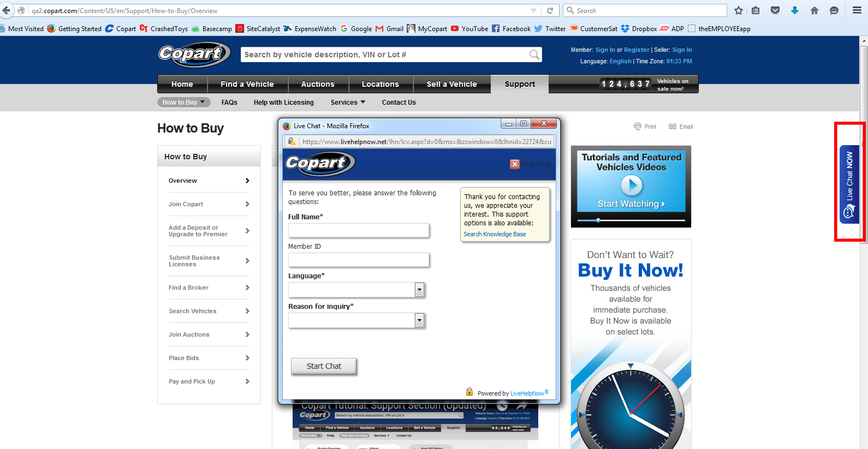Image resolution: width=868 pixels, height=449 pixels.
Task: Click the Firefox bookmark star icon
Action: pos(739,10)
